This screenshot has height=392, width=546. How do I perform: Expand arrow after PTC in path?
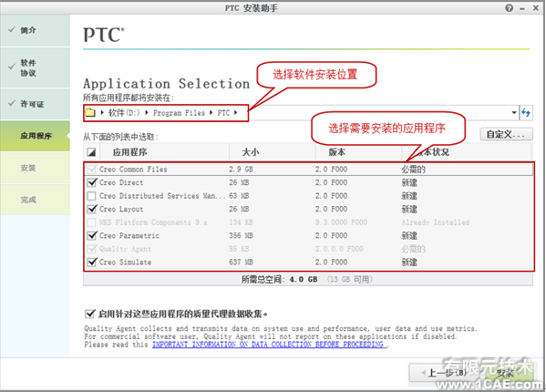236,112
